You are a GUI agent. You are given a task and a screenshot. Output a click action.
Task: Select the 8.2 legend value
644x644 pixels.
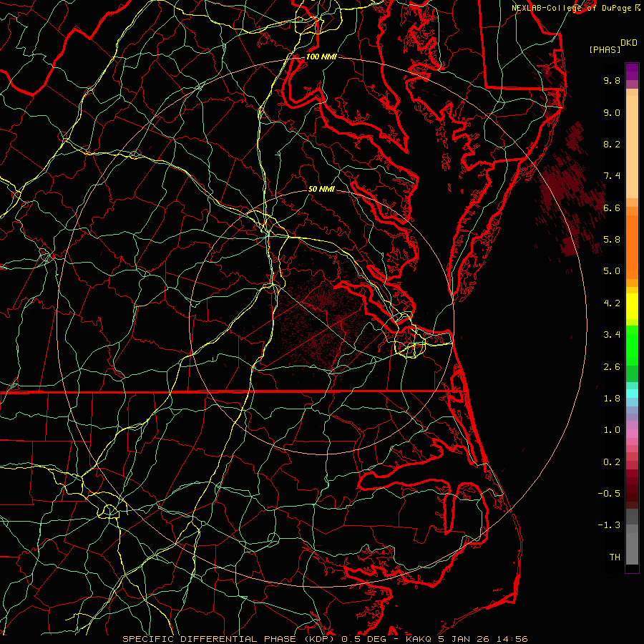pos(612,144)
